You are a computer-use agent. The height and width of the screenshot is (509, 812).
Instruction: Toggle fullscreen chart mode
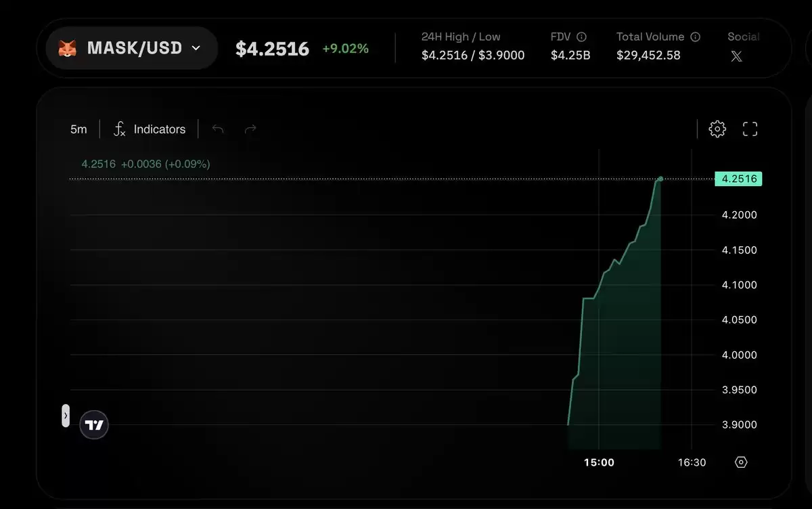tap(750, 129)
